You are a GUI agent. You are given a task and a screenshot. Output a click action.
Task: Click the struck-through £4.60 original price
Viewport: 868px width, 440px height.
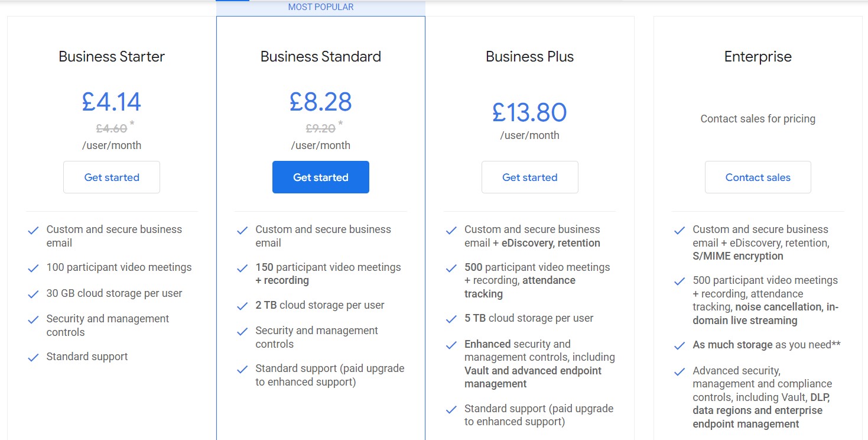point(112,128)
